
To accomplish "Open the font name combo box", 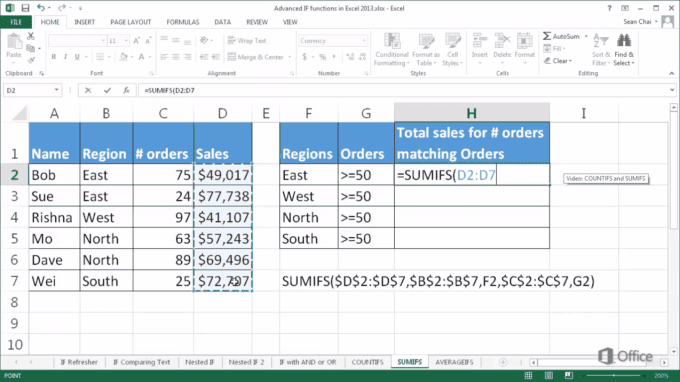I will click(77, 41).
